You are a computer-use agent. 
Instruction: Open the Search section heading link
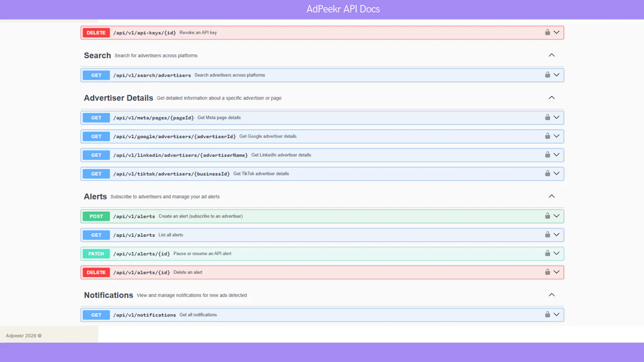pos(97,56)
